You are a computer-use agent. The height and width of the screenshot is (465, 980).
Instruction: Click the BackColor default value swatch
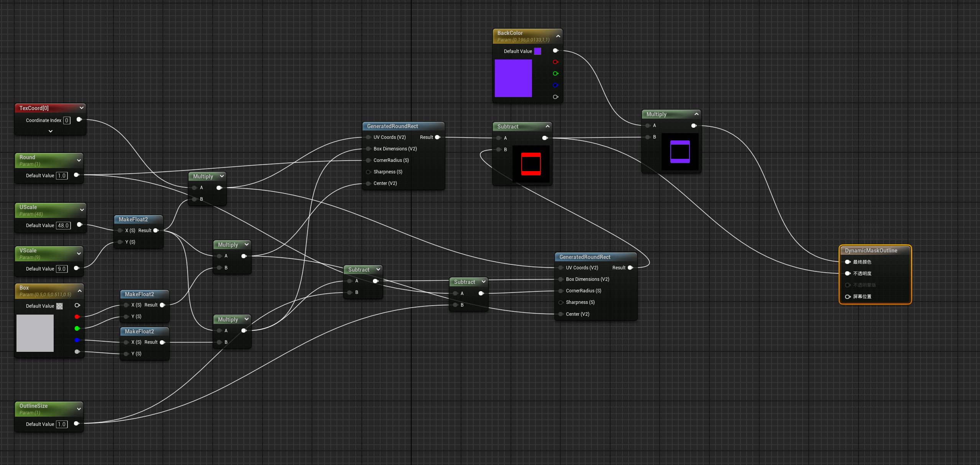coord(538,51)
